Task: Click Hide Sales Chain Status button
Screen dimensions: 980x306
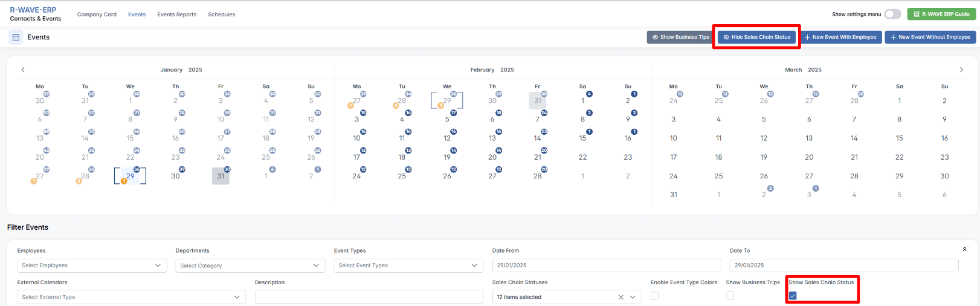Action: (756, 37)
